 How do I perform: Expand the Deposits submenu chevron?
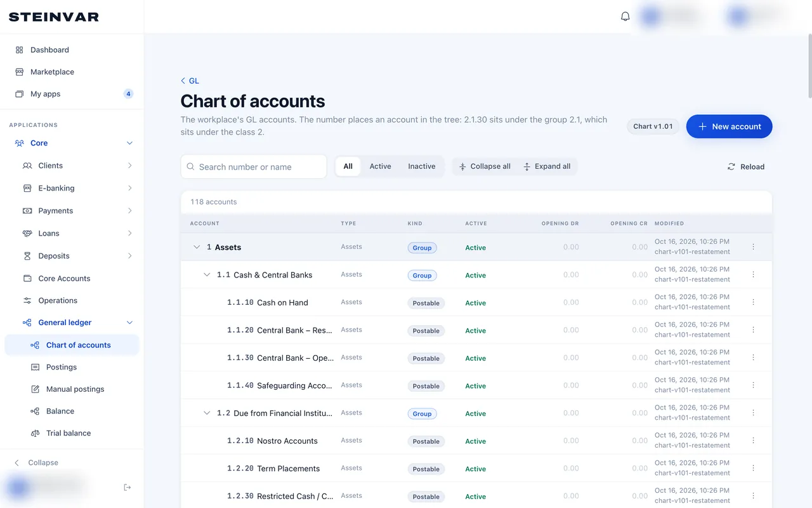[129, 256]
